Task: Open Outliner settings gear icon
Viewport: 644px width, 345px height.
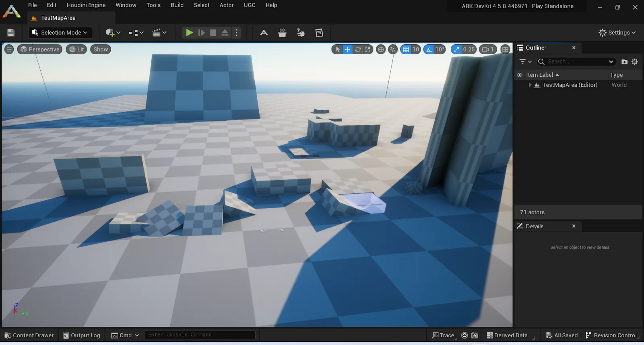Action: tap(635, 62)
